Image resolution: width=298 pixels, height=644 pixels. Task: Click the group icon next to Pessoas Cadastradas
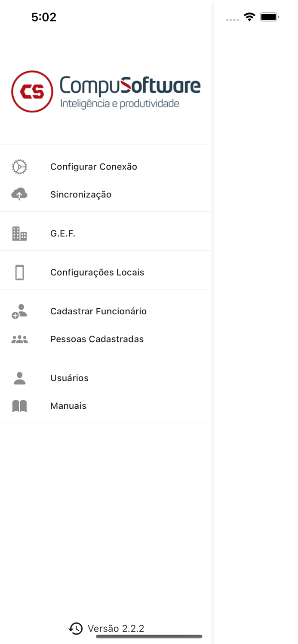click(x=19, y=339)
